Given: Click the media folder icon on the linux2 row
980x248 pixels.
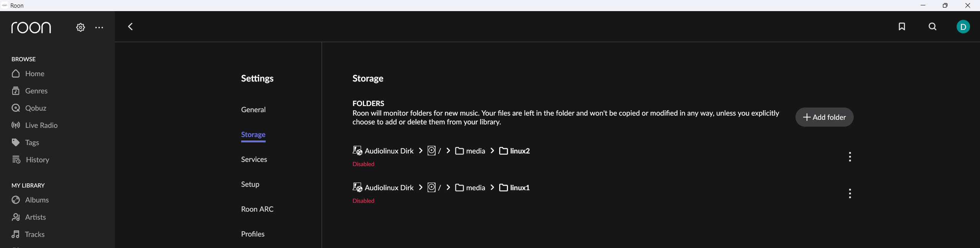Looking at the screenshot, I should (459, 151).
